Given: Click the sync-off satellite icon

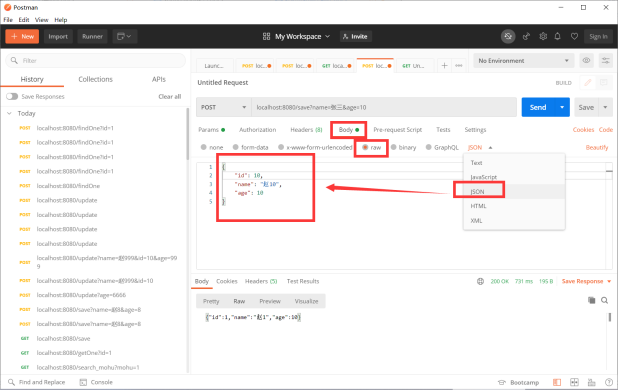Looking at the screenshot, I should (x=508, y=36).
